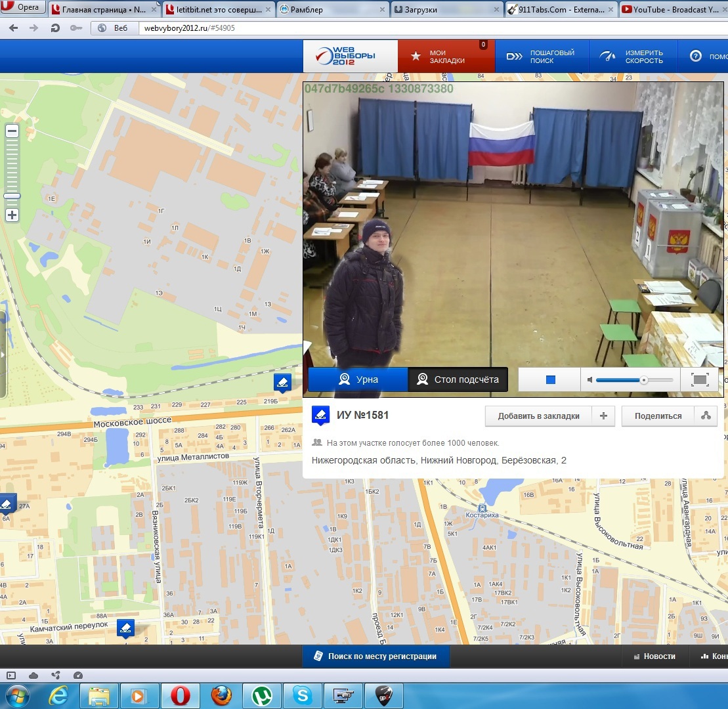Mute the video with speaker icon
728x709 pixels.
click(x=589, y=380)
